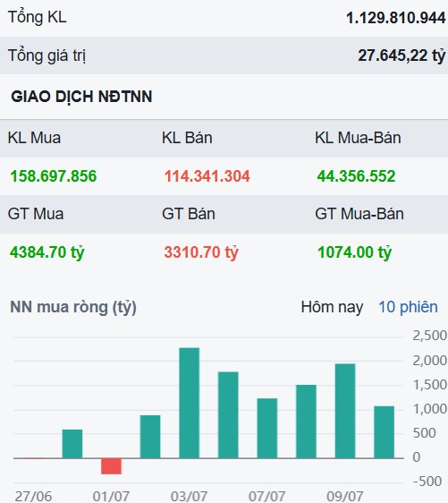This screenshot has width=448, height=503.
Task: Click the 03/07 axis date label
Action: pyautogui.click(x=189, y=496)
